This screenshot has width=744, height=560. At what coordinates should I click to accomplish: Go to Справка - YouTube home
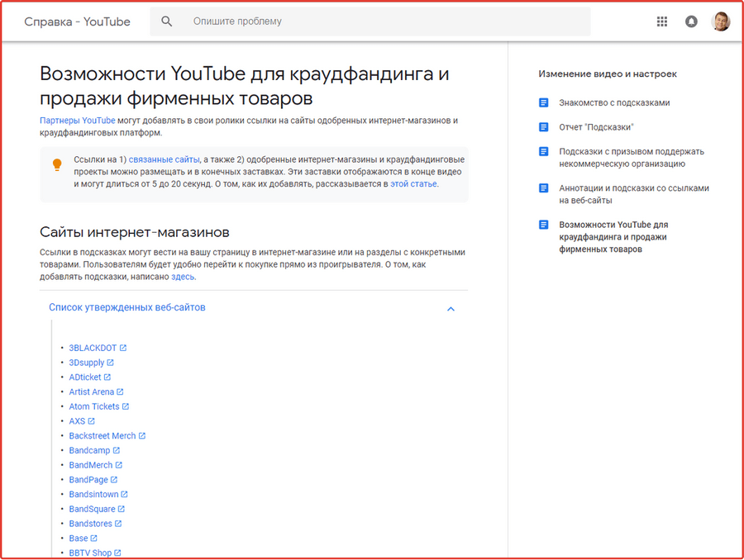coord(78,21)
